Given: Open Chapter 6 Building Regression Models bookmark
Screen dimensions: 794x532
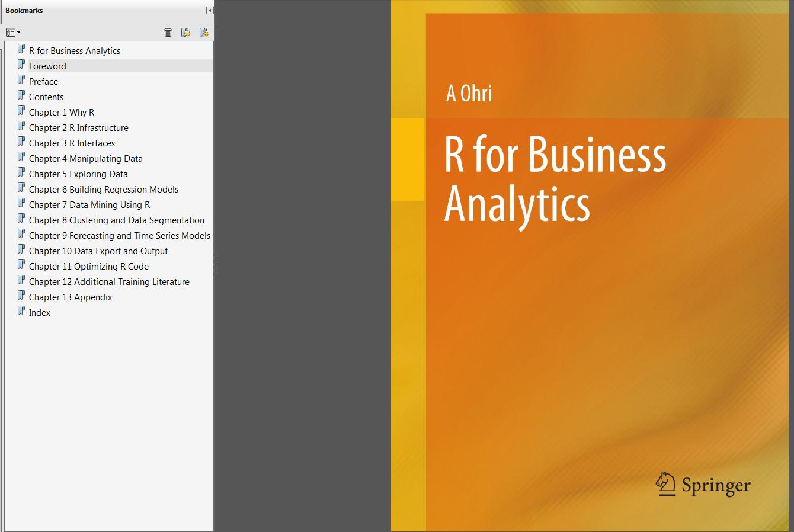Looking at the screenshot, I should (x=104, y=190).
